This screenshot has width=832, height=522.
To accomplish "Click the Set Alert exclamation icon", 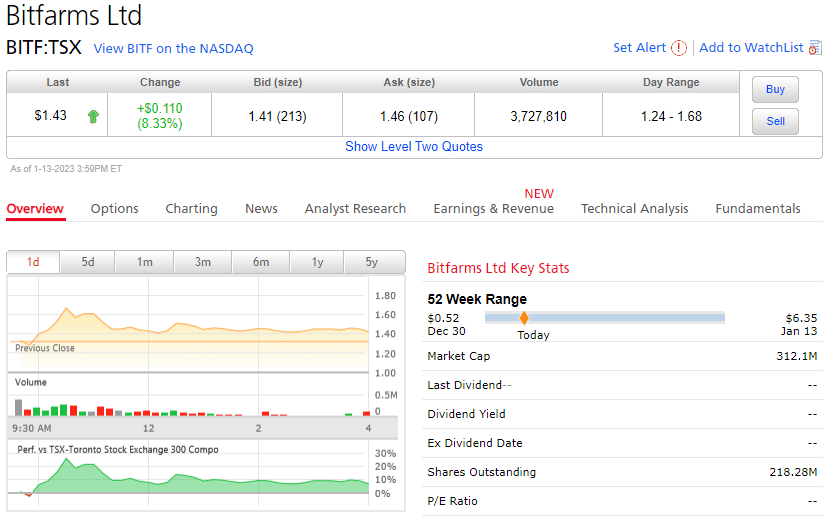I will 679,48.
